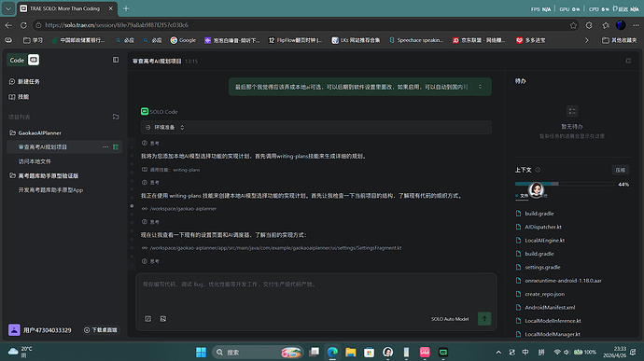Collapse the GaokaoAIPlanner project folder
Viewport: 644px width, 361px height.
click(35, 133)
